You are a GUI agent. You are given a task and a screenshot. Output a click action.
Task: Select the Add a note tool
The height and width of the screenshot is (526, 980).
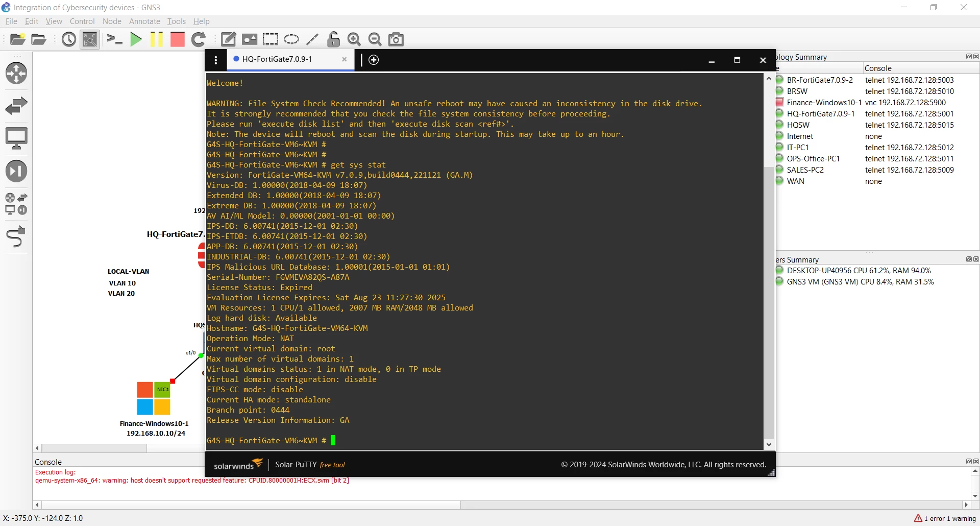pos(228,39)
